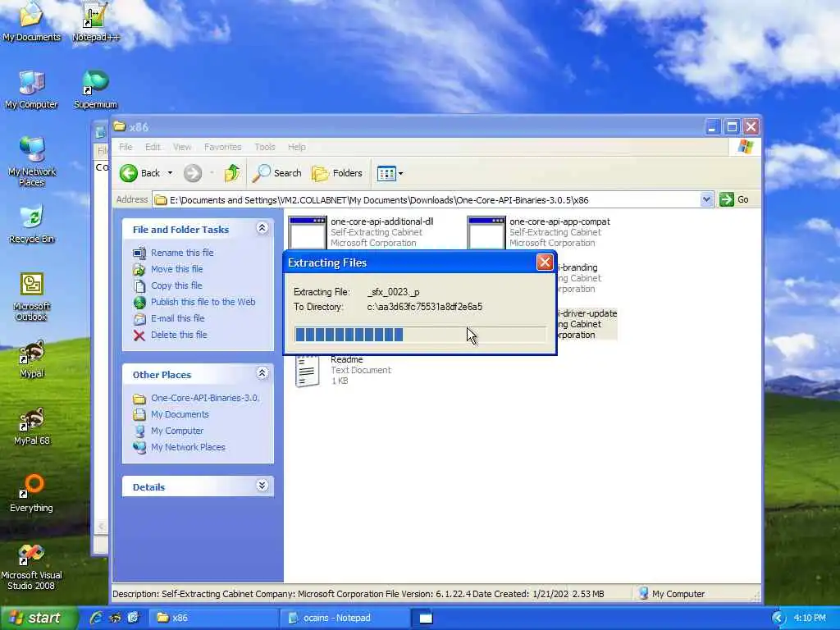Screen dimensions: 840x630
Task: Click the unlabeled taskbar window button
Action: (426, 618)
